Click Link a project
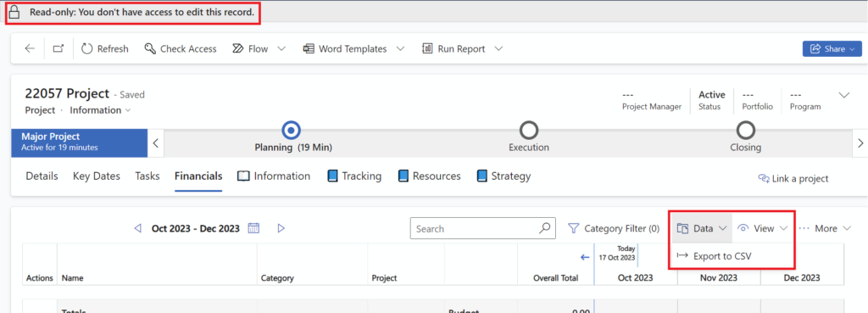This screenshot has height=313, width=868. pos(793,178)
